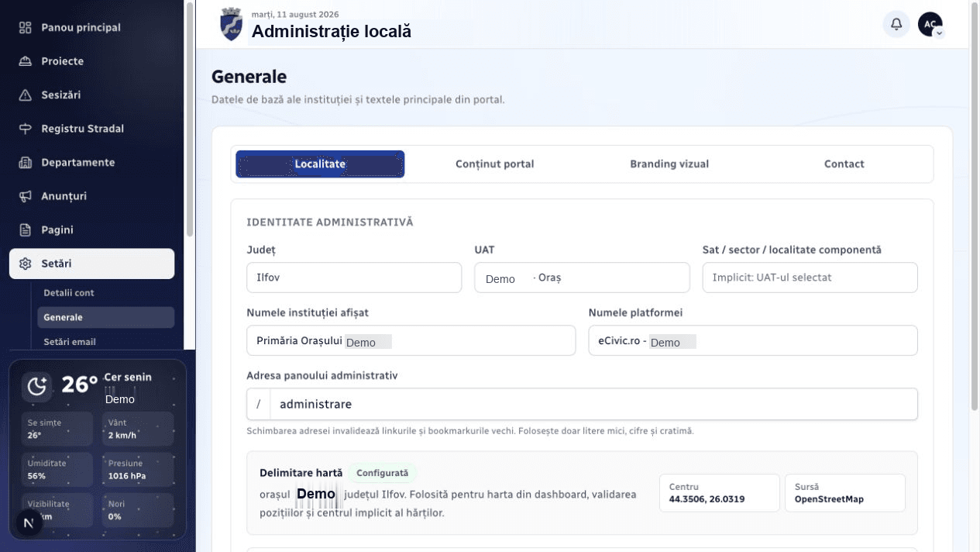Open Anunțuri in the sidebar
980x552 pixels.
tap(91, 196)
